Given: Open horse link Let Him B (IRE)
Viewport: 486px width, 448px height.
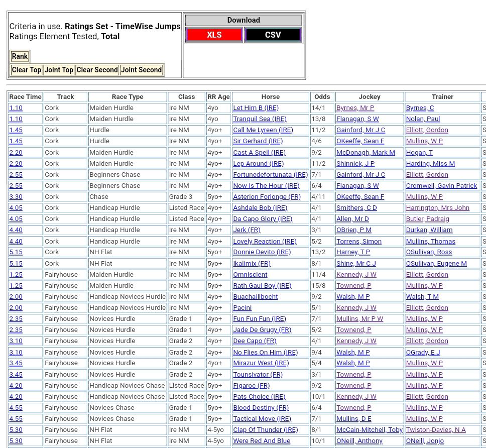Looking at the screenshot, I should click(x=256, y=107).
